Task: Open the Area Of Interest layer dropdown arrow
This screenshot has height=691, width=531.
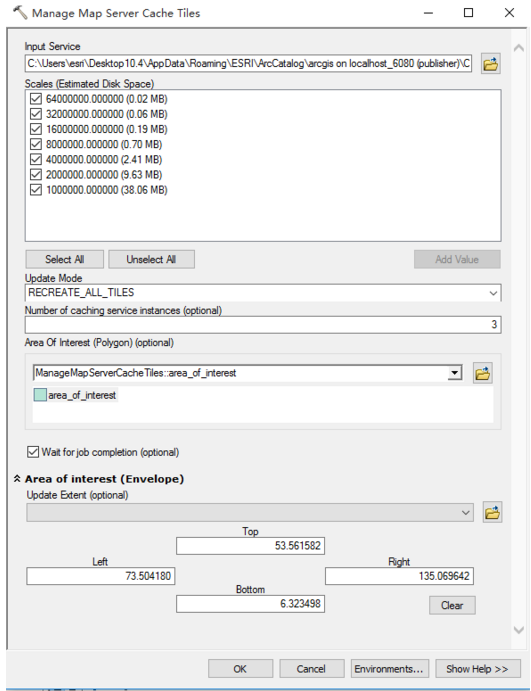Action: [454, 373]
